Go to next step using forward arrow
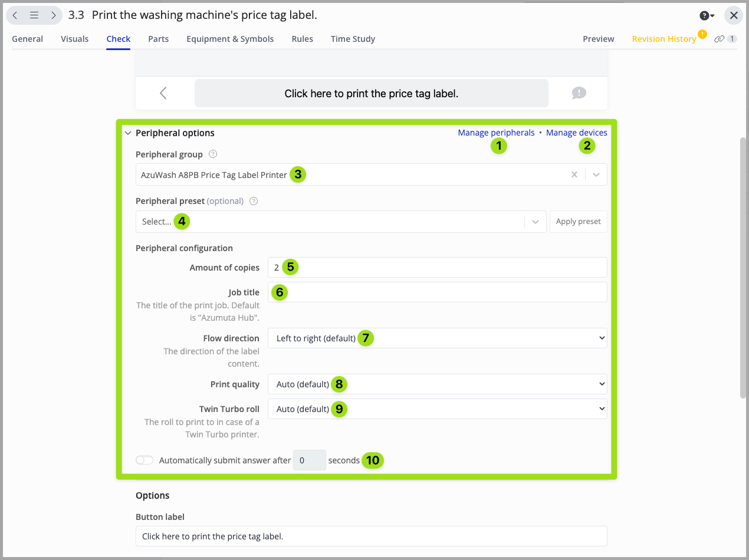 [x=53, y=15]
